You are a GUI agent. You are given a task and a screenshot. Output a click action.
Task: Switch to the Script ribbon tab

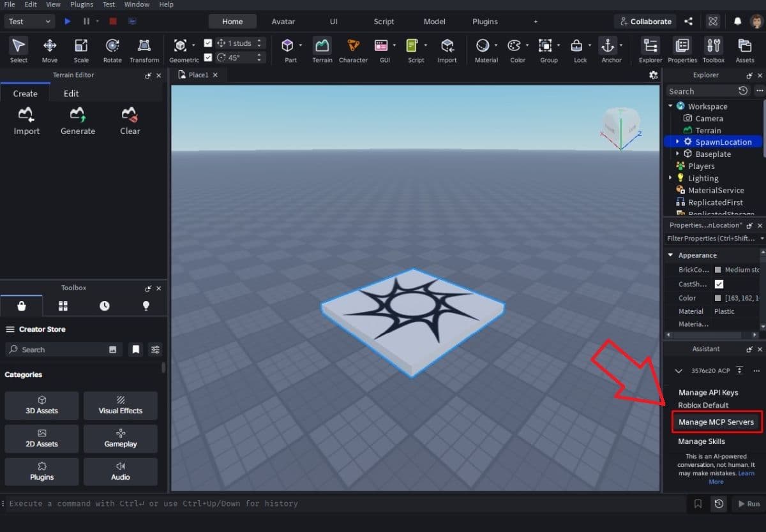click(x=384, y=21)
